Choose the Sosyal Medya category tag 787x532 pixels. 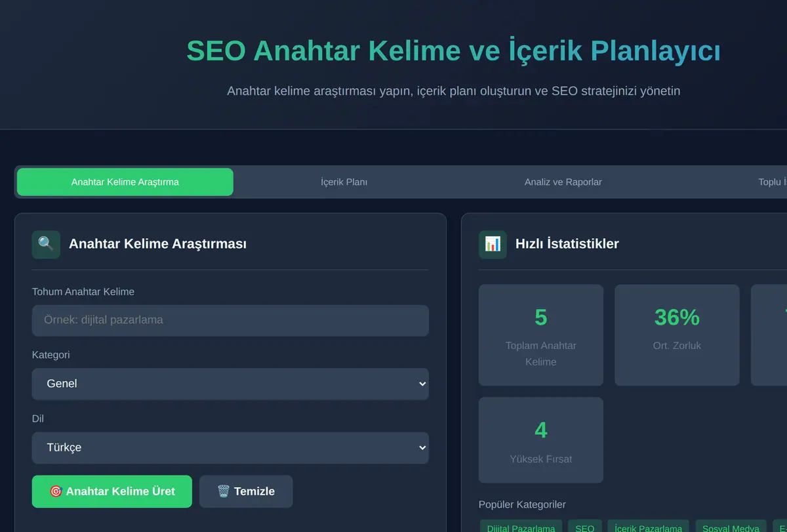[x=731, y=527]
